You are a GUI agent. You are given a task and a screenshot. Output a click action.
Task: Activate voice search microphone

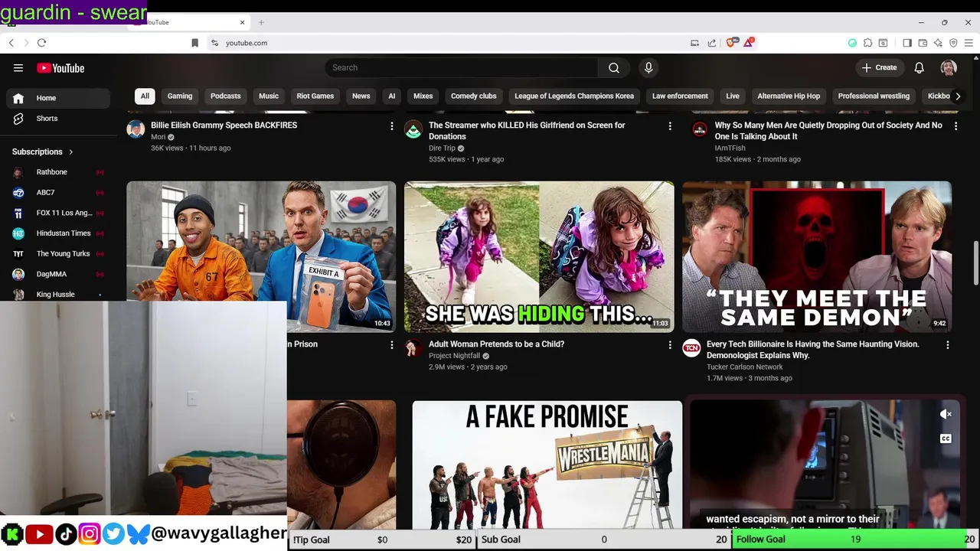[x=648, y=67]
